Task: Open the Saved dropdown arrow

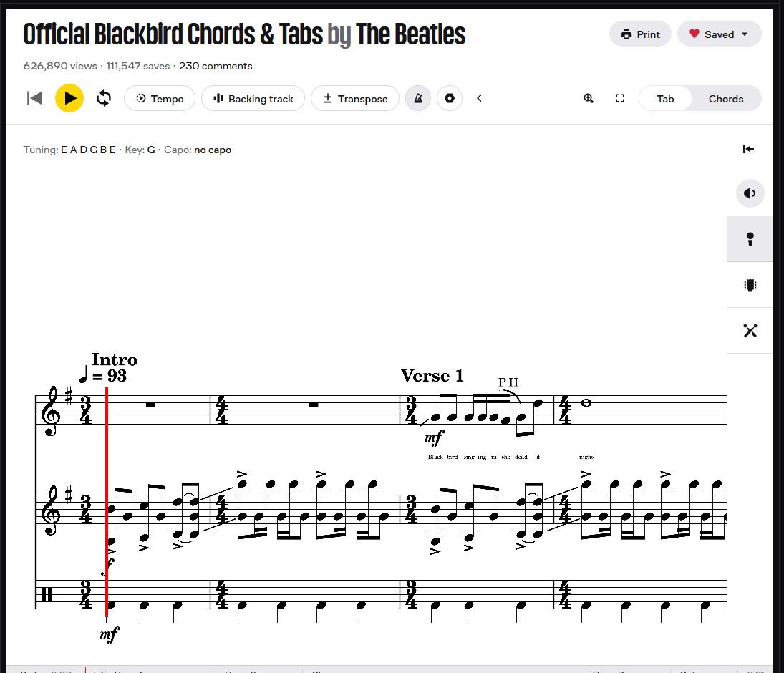Action: (745, 34)
